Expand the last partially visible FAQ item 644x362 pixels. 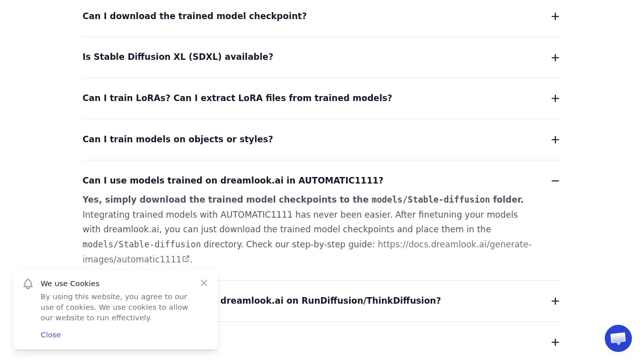click(555, 342)
